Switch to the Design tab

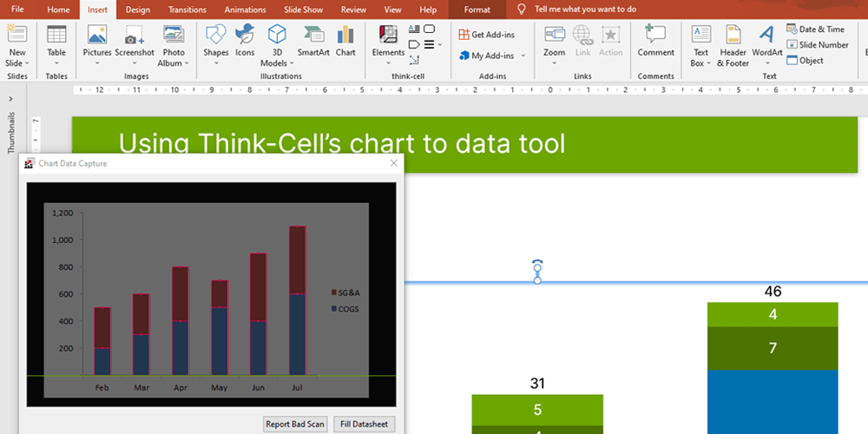(x=137, y=10)
